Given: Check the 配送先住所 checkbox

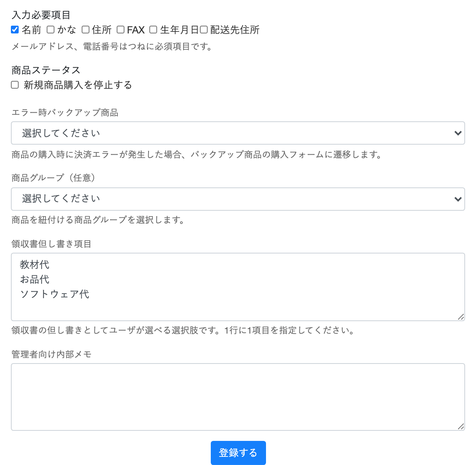Looking at the screenshot, I should click(x=204, y=30).
